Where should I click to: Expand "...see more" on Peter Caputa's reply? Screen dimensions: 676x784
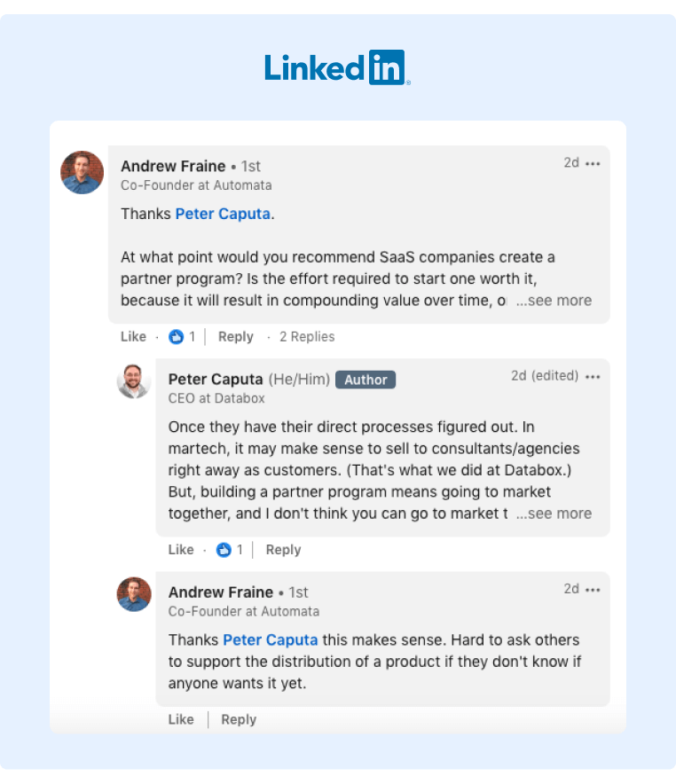554,514
